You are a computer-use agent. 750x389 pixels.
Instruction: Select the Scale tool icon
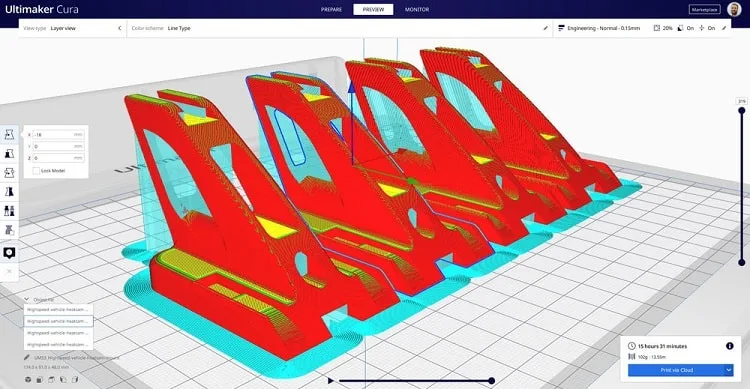(9, 154)
